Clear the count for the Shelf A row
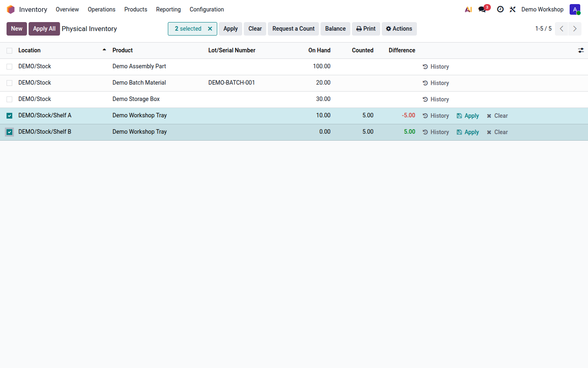This screenshot has height=368, width=588. point(497,116)
